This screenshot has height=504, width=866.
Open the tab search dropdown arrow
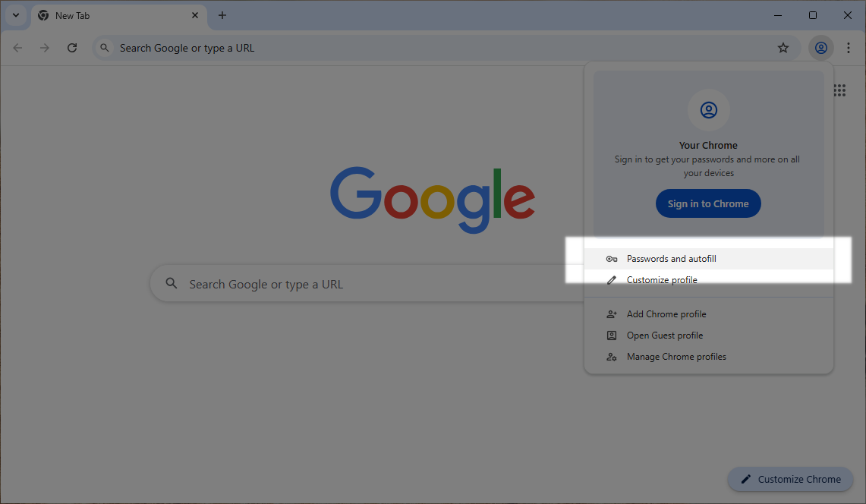(15, 15)
